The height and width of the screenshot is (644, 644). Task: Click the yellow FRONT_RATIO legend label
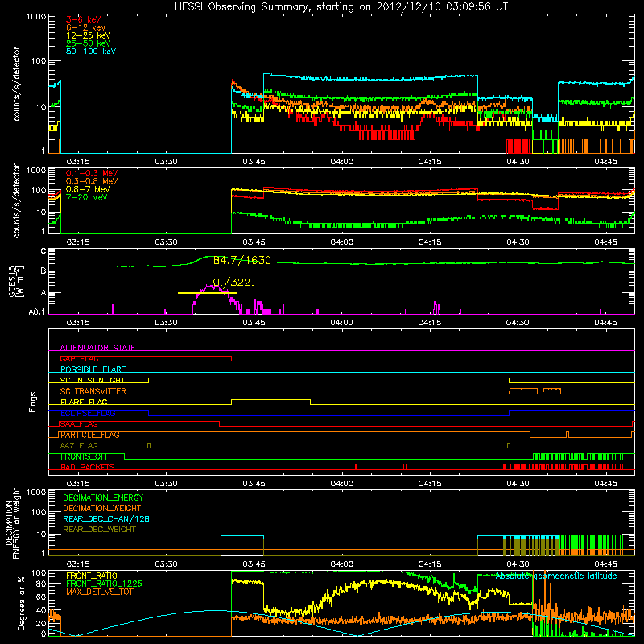pos(92,576)
